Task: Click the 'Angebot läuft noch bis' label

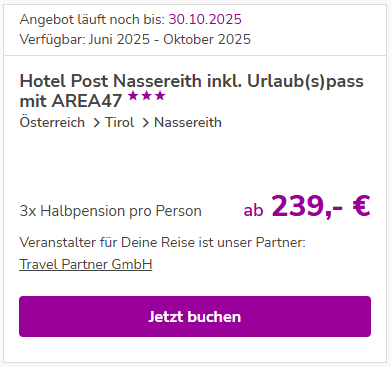Action: 92,20
